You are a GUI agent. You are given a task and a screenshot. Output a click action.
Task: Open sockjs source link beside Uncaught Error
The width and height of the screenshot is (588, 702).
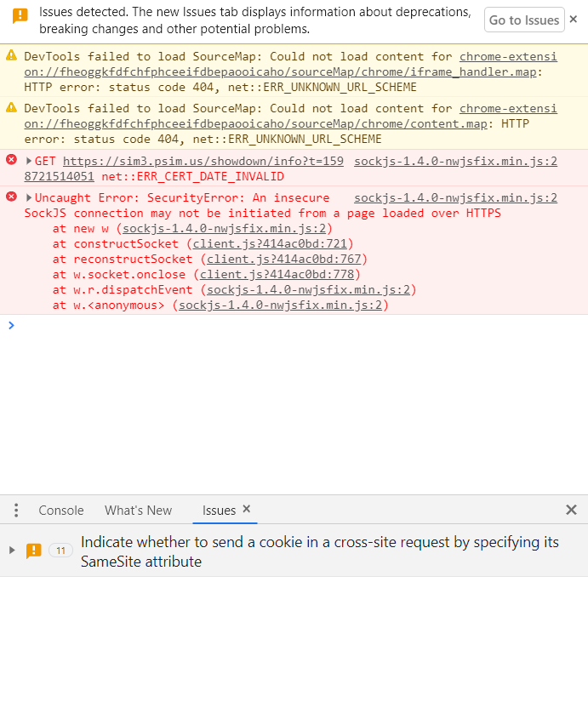(455, 197)
